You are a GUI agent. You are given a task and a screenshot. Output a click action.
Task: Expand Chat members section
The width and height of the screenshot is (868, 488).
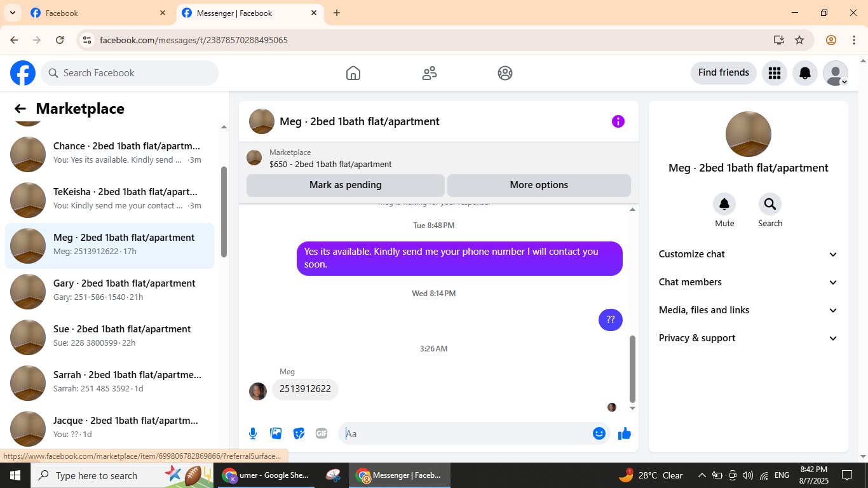[749, 282]
